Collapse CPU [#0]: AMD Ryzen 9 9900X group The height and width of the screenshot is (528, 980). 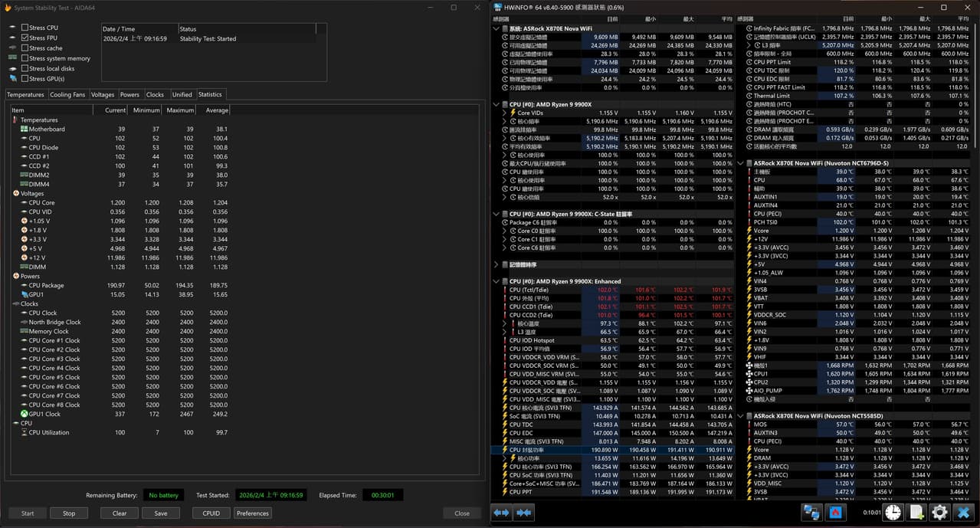pyautogui.click(x=497, y=104)
